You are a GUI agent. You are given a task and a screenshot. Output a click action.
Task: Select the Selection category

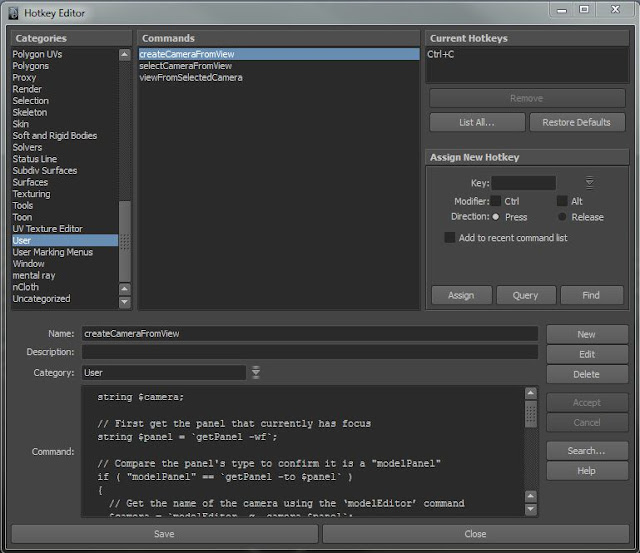tap(64, 100)
